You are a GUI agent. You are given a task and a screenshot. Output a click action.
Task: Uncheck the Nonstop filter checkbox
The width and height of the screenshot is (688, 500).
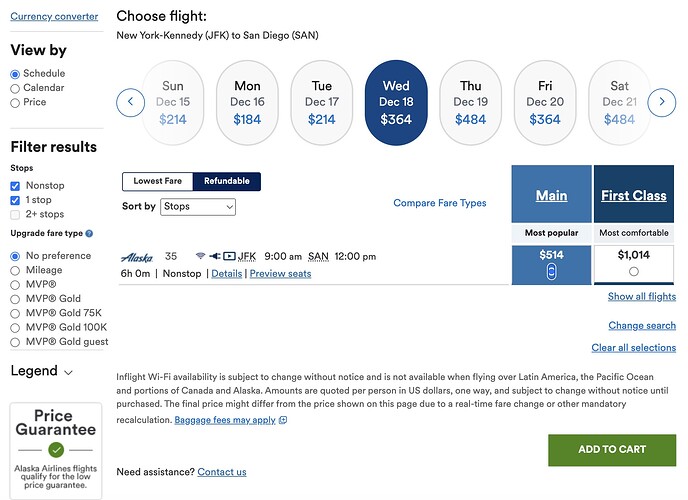15,186
